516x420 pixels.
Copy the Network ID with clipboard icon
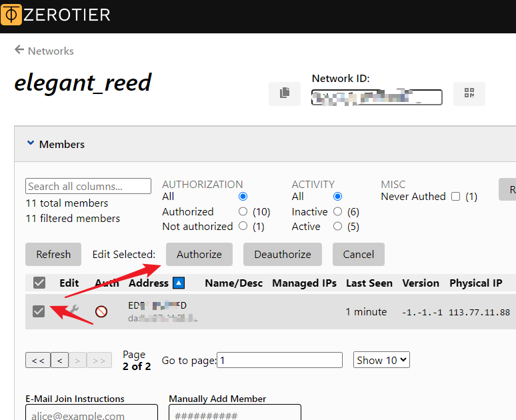click(x=285, y=93)
